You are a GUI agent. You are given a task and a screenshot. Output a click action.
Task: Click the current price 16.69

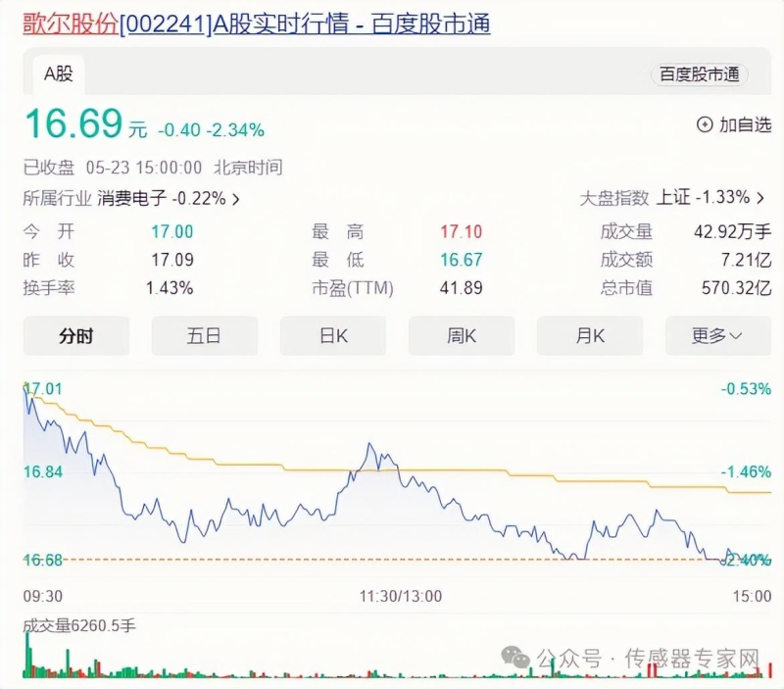pyautogui.click(x=73, y=123)
